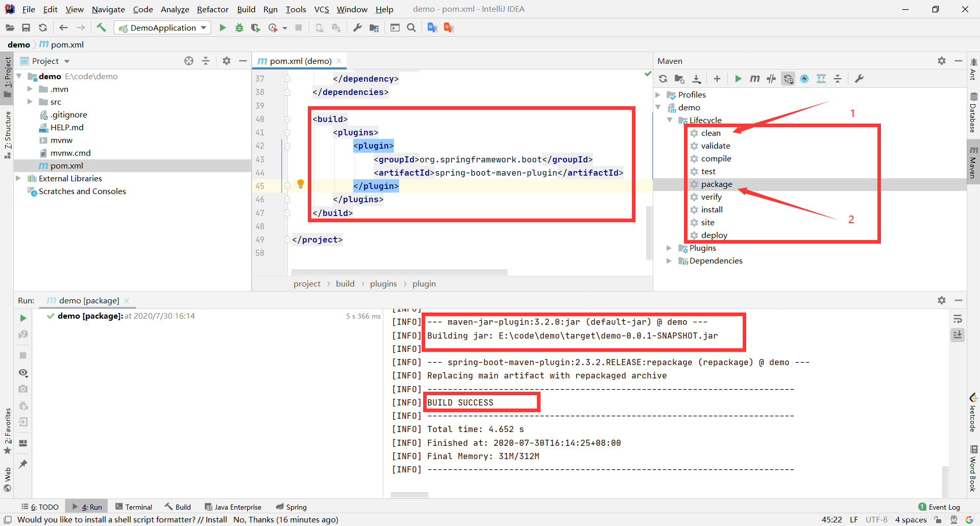Expand Profiles node in Maven panel
The height and width of the screenshot is (526, 980).
tap(658, 94)
